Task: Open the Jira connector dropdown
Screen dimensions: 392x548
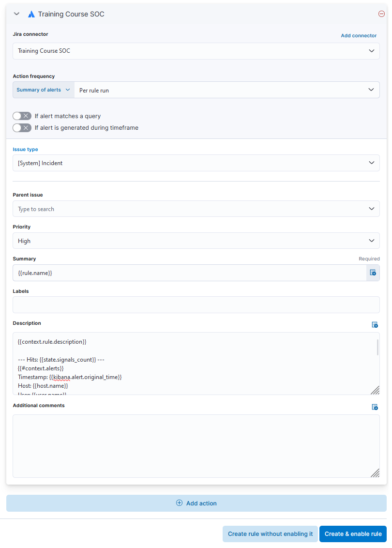Action: 196,51
